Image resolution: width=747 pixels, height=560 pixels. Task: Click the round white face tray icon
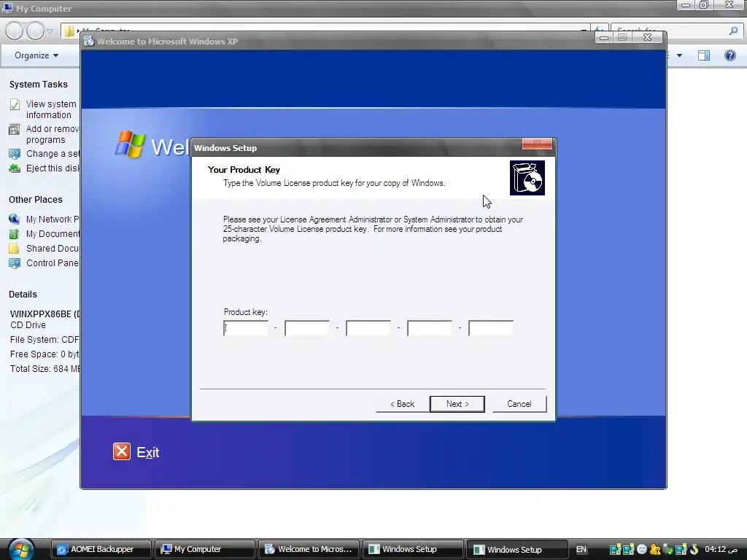click(642, 549)
